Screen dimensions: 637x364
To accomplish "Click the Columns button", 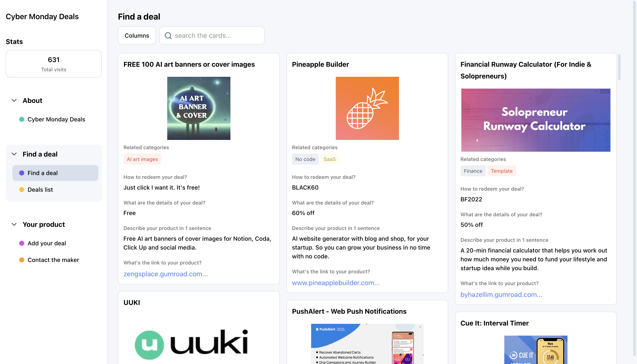I will point(137,36).
